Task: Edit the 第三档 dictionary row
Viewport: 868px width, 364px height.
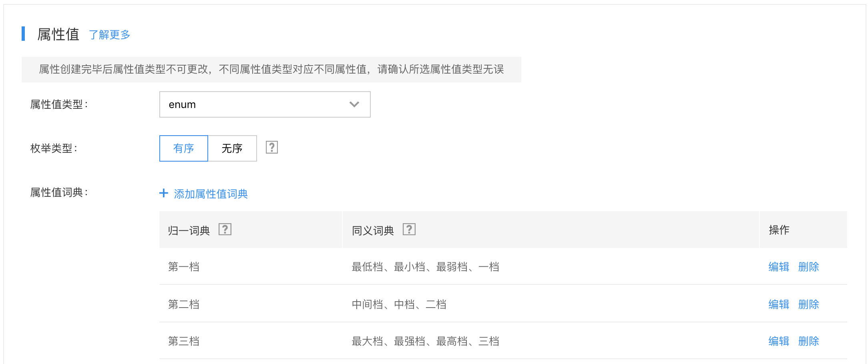Action: pyautogui.click(x=779, y=341)
